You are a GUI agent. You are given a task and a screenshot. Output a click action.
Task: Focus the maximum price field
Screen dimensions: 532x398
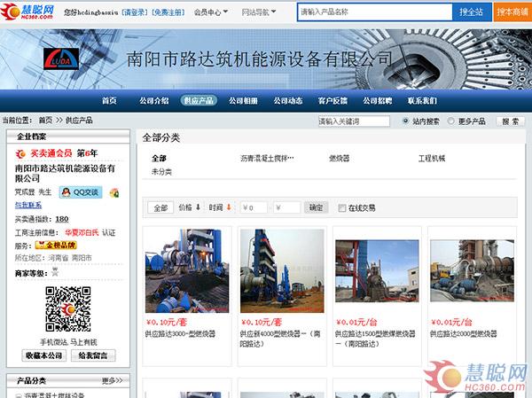(287, 207)
